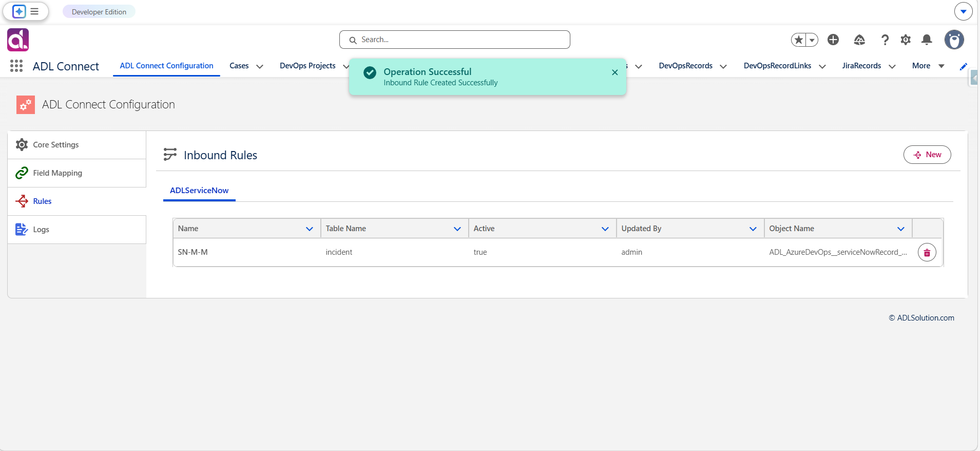Go to Core Settings
The image size is (980, 451).
click(x=77, y=145)
